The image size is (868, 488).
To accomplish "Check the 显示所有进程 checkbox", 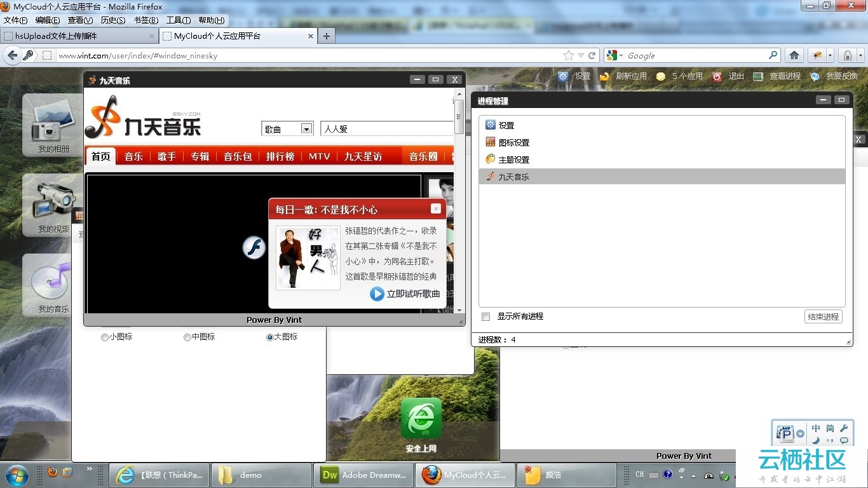I will coord(486,316).
